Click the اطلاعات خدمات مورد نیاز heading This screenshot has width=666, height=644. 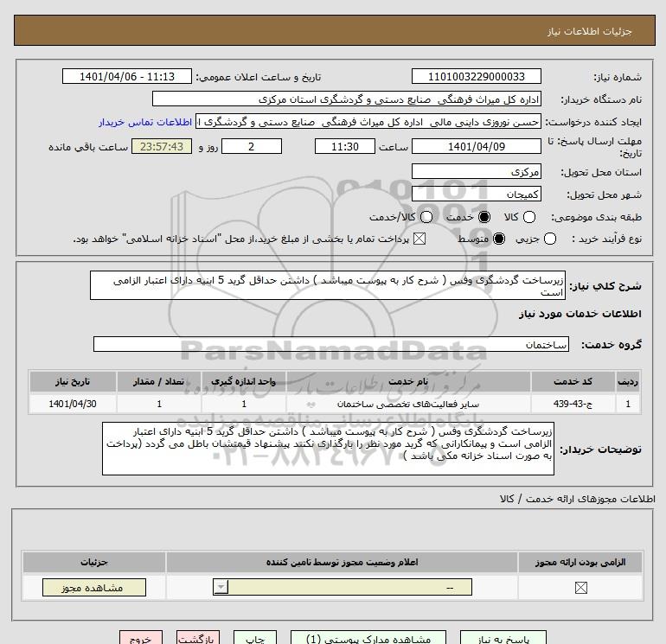[580, 314]
